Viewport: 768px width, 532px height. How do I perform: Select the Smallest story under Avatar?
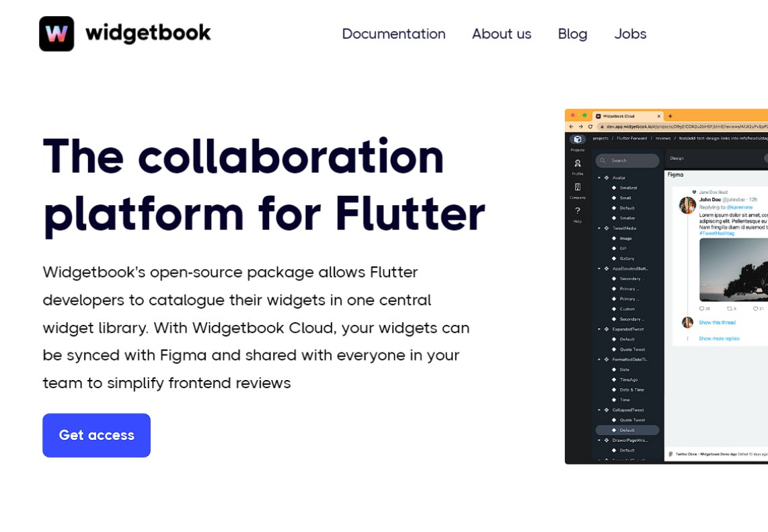[x=628, y=188]
